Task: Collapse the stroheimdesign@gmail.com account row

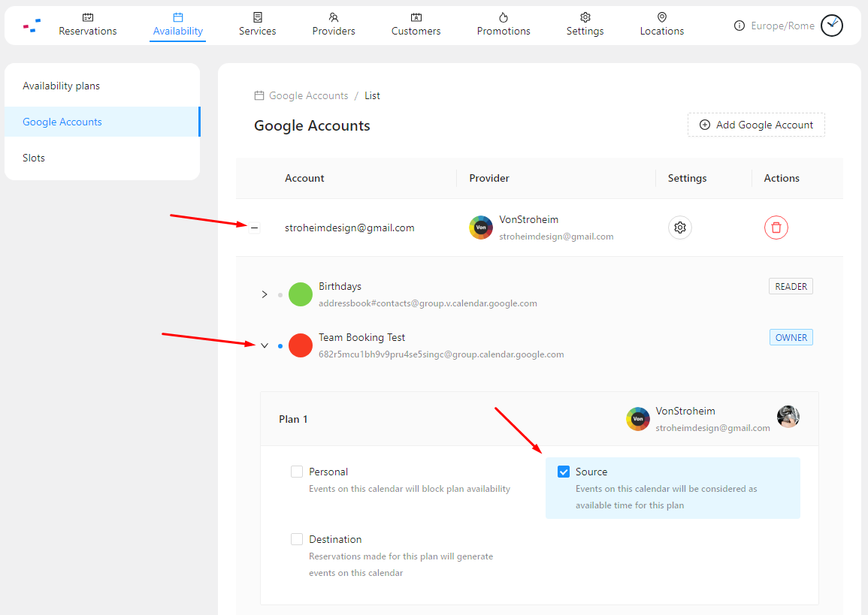Action: [255, 228]
